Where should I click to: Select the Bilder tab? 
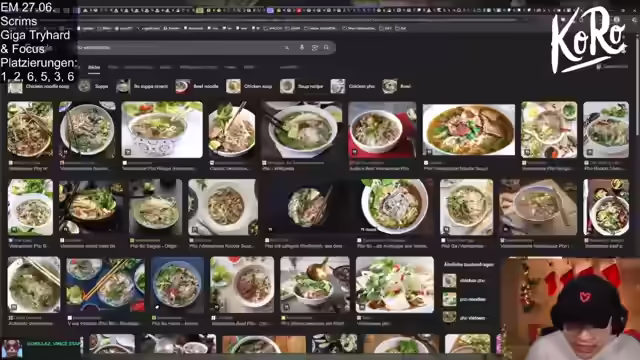pos(94,67)
